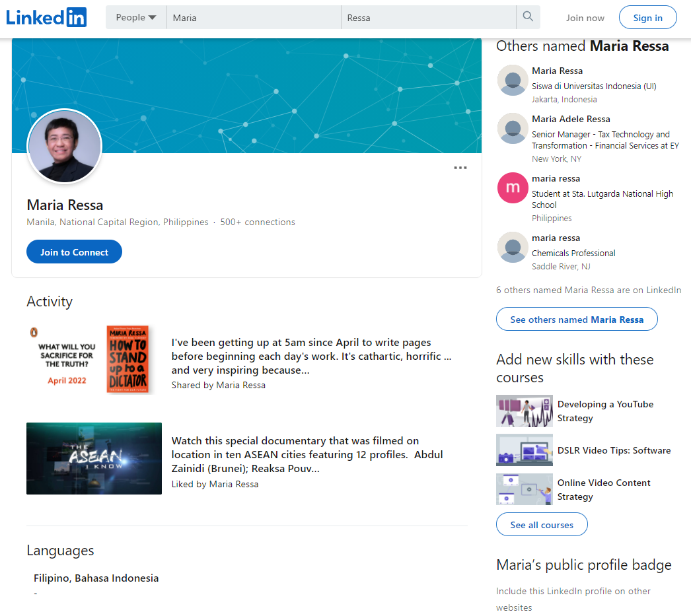Click the last name field containing Ressa
This screenshot has height=616, width=691.
(x=428, y=18)
